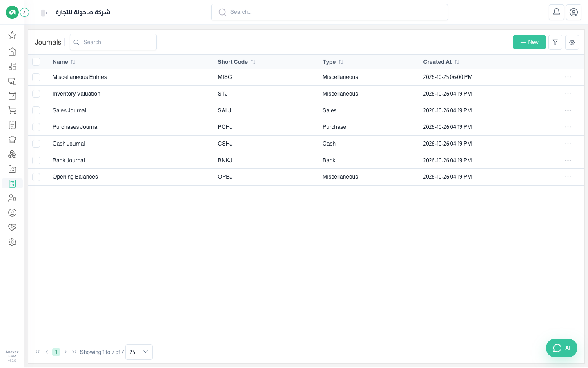
Task: Open the factory icon in sidebar
Action: [12, 169]
